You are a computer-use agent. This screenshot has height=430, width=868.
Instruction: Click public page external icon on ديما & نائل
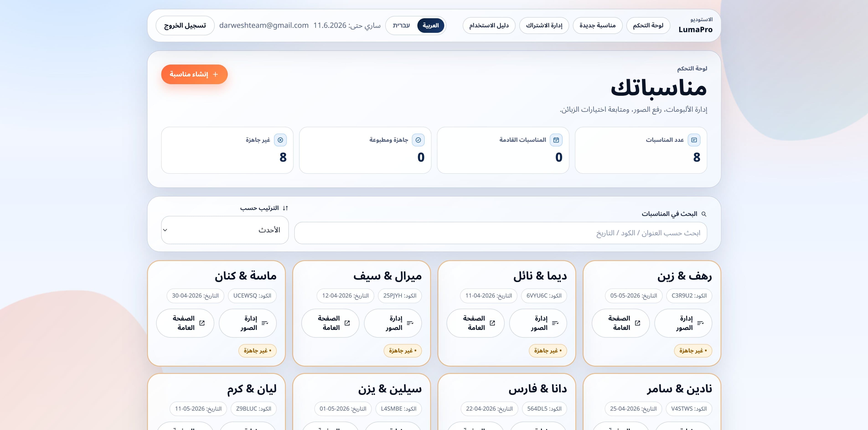click(492, 323)
